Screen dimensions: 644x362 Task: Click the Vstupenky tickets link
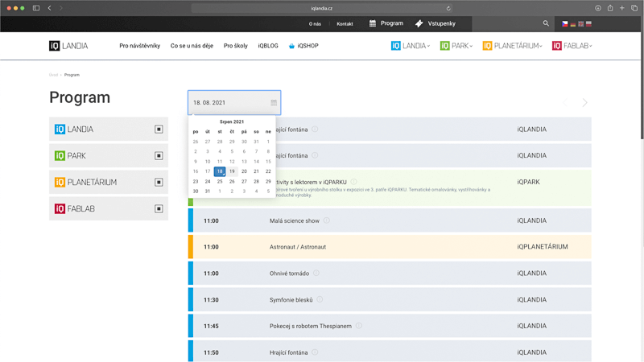(x=436, y=24)
